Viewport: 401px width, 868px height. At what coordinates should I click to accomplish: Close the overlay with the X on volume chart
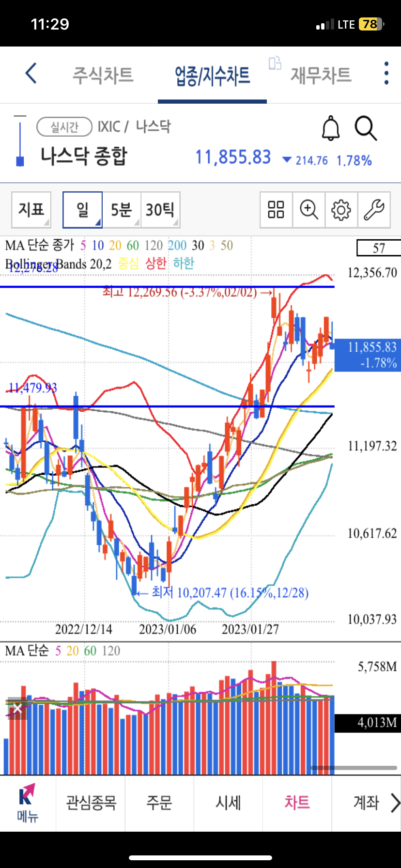(17, 709)
